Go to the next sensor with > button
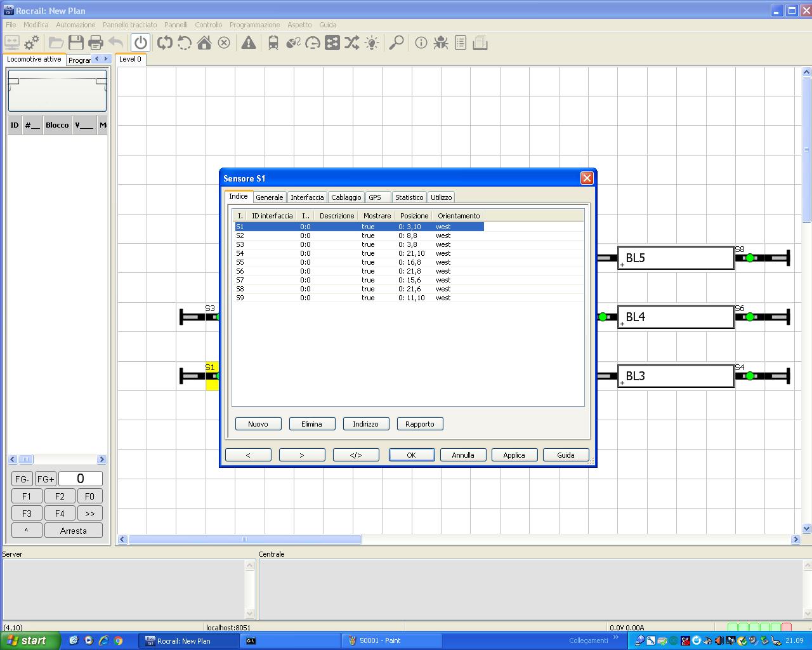 (x=302, y=455)
